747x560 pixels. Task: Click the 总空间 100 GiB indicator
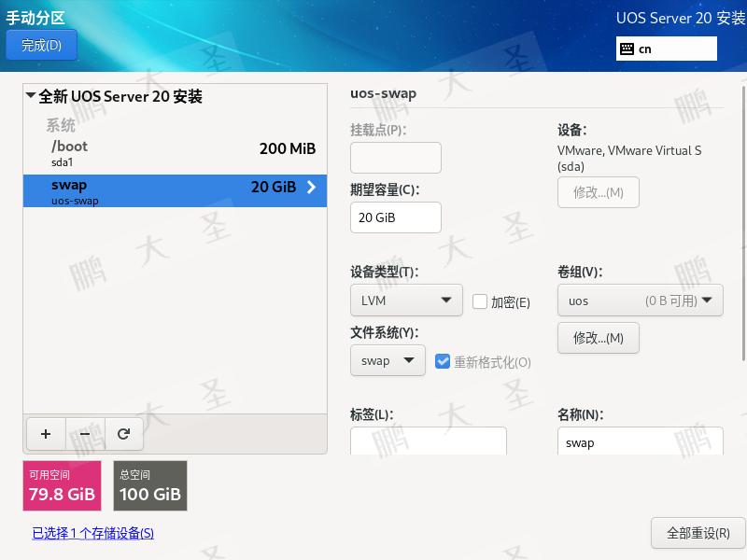click(x=150, y=485)
